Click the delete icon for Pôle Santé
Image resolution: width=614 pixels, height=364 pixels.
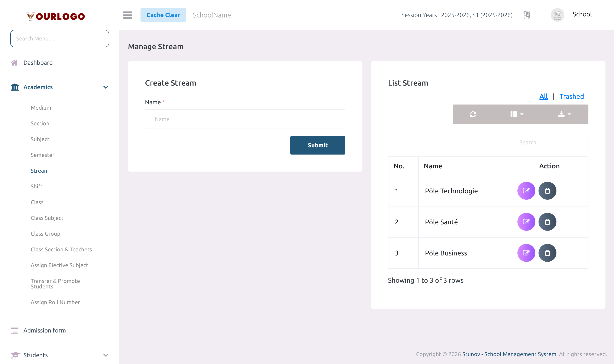(x=547, y=222)
